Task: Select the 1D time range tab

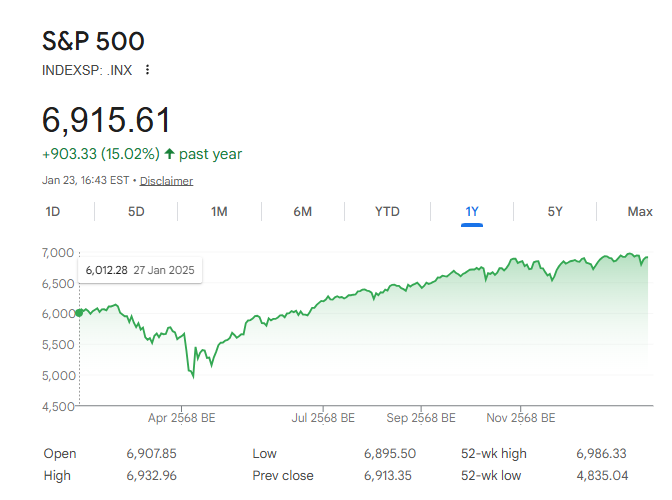Action: (x=53, y=211)
